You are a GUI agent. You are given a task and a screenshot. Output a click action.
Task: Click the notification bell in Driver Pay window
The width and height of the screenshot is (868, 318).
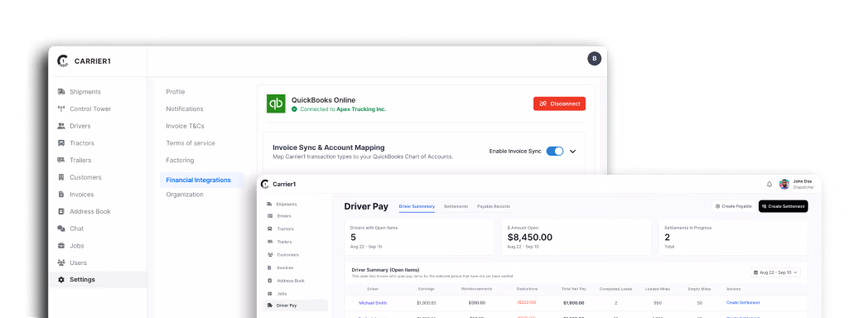coord(769,184)
